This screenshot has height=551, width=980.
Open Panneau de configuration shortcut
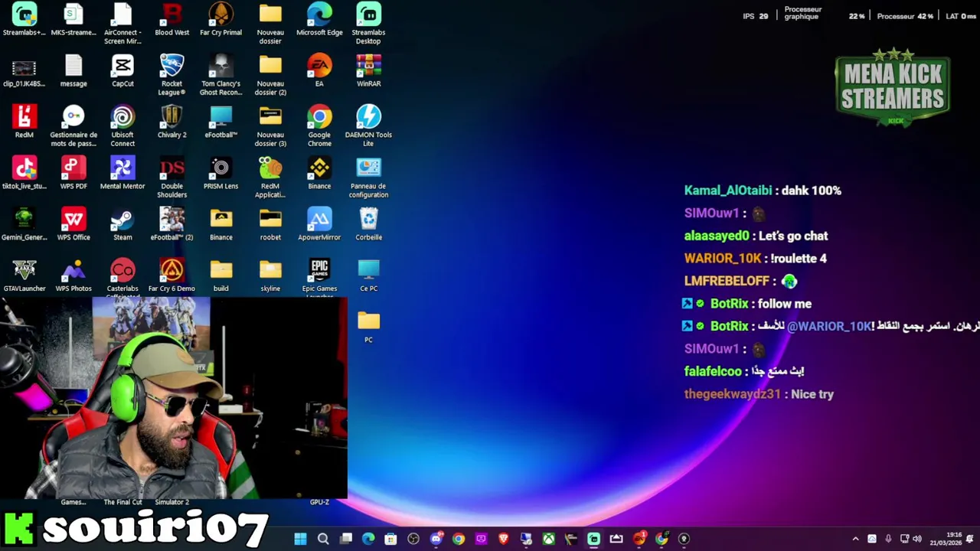pyautogui.click(x=368, y=177)
